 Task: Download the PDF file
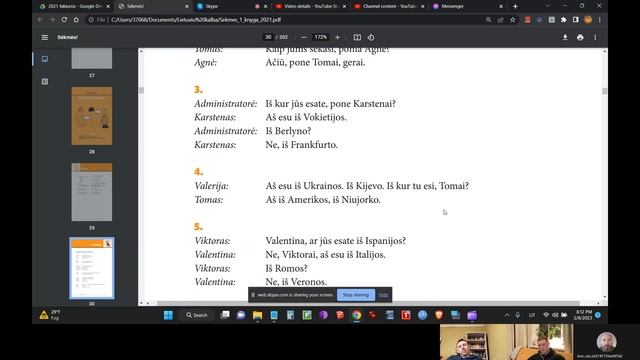pyautogui.click(x=565, y=37)
